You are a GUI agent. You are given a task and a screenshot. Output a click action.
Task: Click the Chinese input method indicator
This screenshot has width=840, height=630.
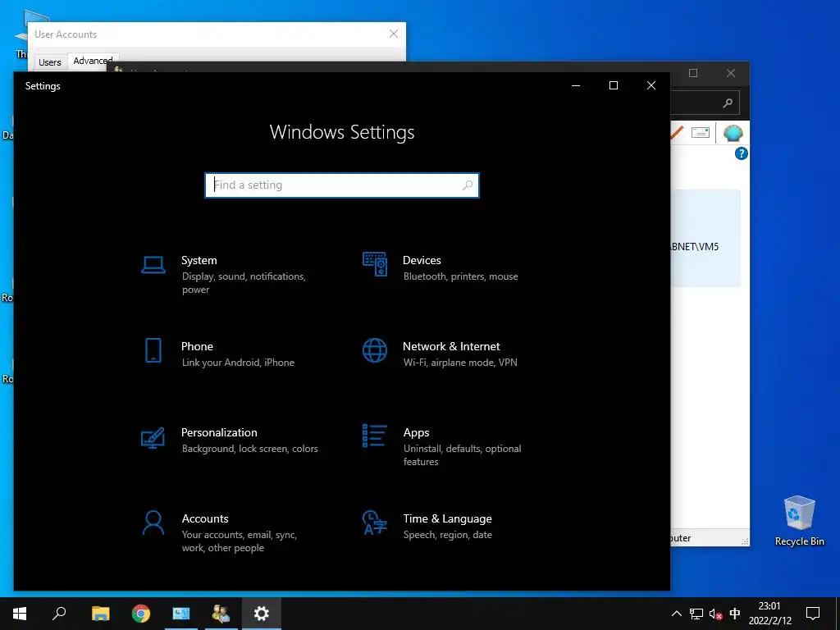[x=735, y=614]
